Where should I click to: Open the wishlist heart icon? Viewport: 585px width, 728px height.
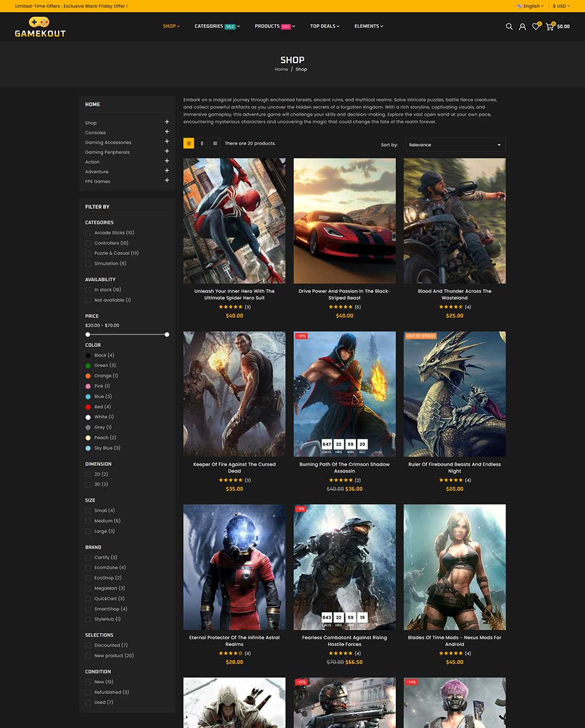(x=536, y=27)
